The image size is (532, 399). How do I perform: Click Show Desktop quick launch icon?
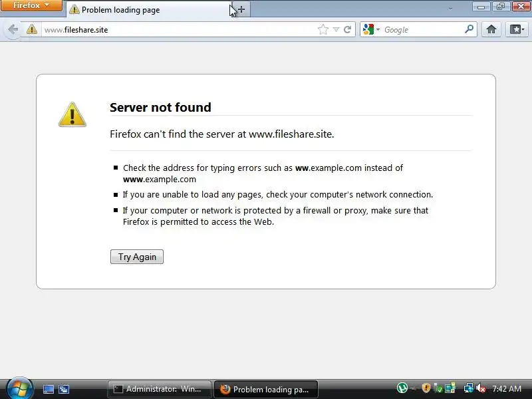(x=48, y=389)
